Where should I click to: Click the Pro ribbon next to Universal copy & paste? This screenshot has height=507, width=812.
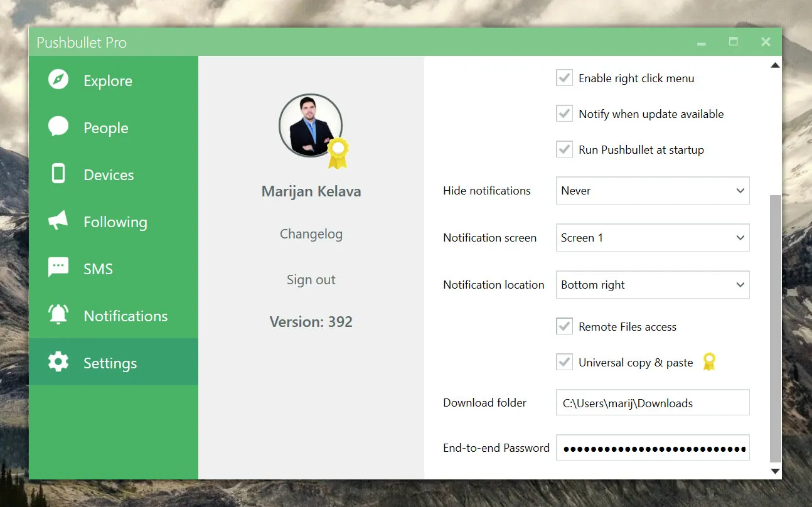click(x=708, y=361)
